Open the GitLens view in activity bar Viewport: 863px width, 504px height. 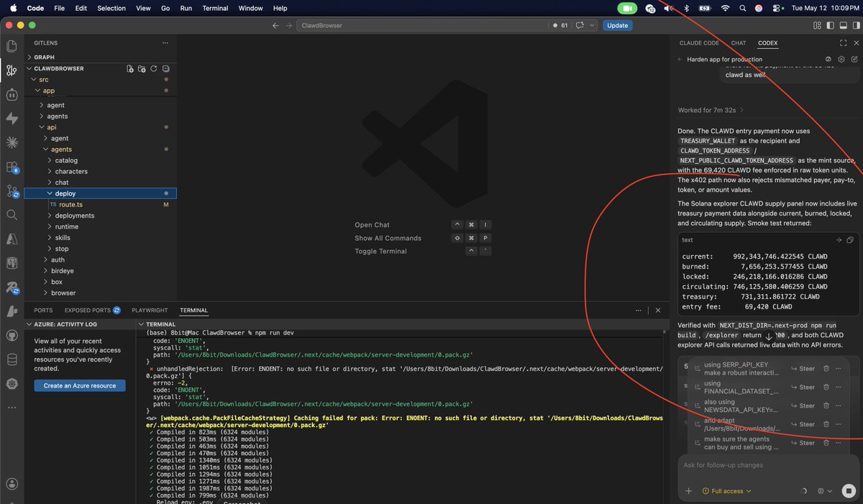pyautogui.click(x=12, y=70)
